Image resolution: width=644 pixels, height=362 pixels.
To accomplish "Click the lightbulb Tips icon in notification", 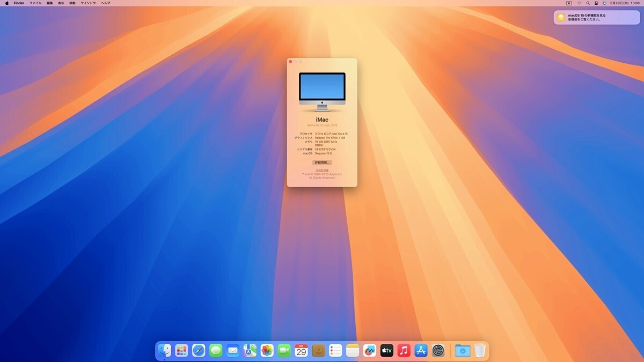I will pos(561,17).
